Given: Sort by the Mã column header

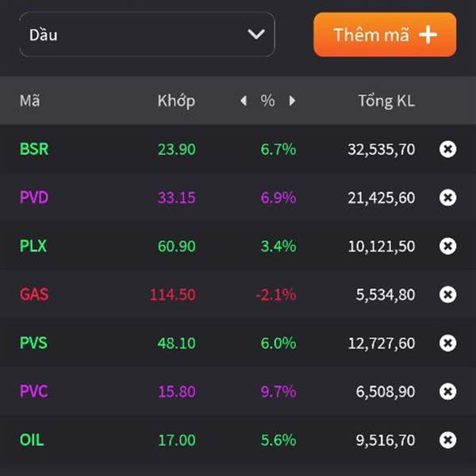Looking at the screenshot, I should click(30, 101).
